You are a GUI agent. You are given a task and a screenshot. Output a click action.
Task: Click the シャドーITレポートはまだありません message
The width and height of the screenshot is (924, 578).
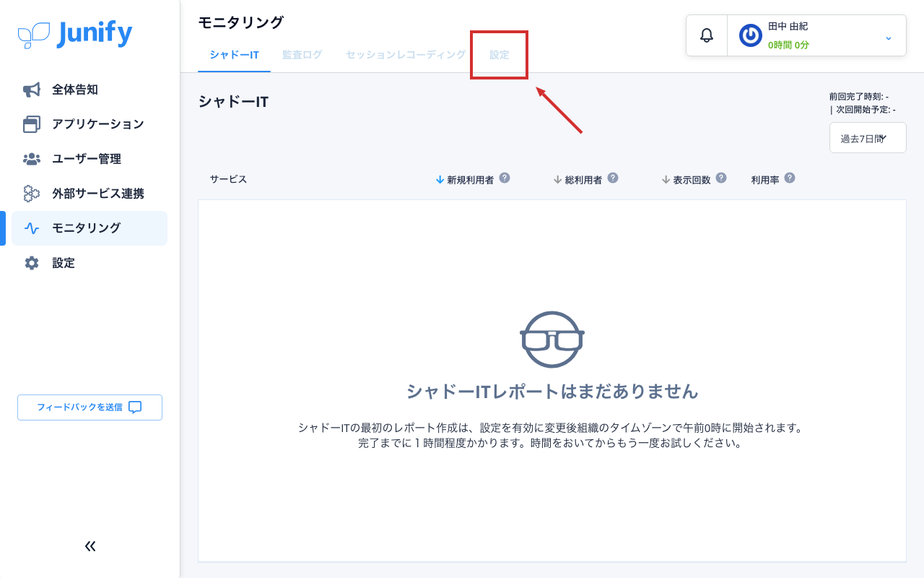[552, 392]
